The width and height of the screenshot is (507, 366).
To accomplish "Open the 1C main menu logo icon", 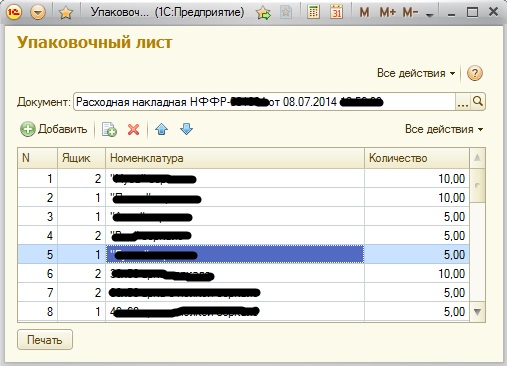I will [14, 12].
